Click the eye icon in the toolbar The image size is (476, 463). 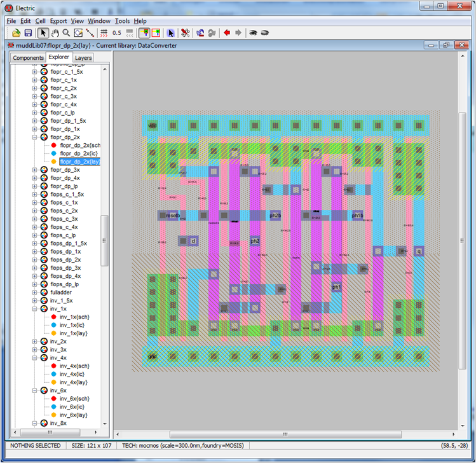(x=253, y=32)
